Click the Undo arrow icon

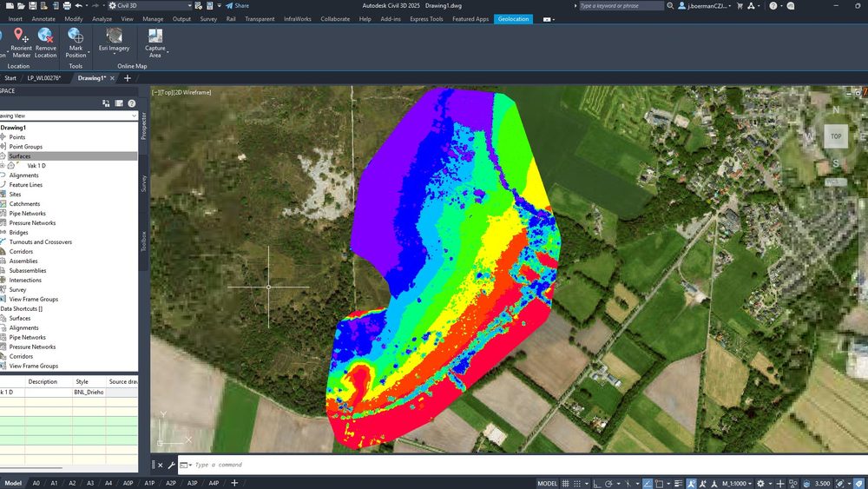pos(79,5)
